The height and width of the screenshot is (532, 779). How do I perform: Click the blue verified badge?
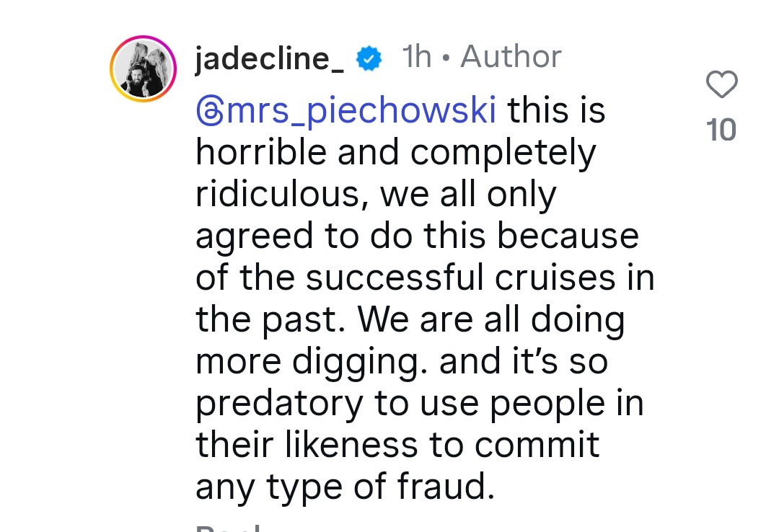tap(370, 59)
